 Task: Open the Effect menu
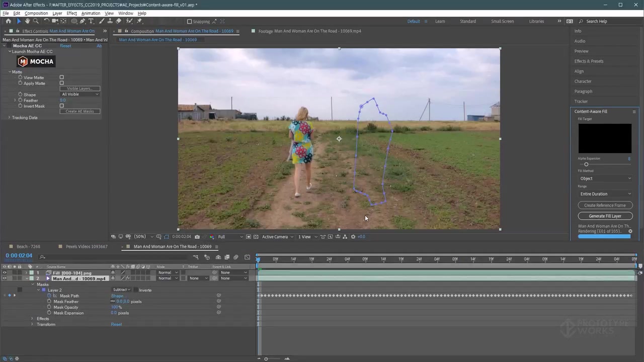71,13
